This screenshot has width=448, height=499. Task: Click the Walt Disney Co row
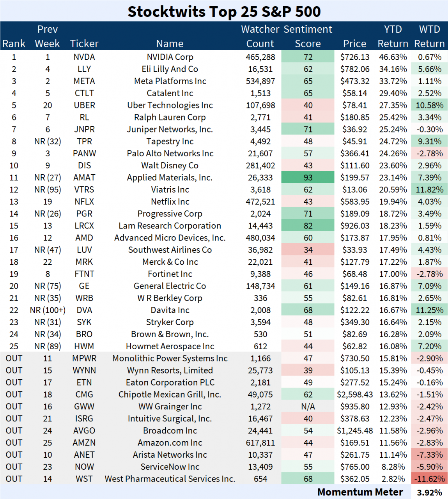pyautogui.click(x=170, y=165)
